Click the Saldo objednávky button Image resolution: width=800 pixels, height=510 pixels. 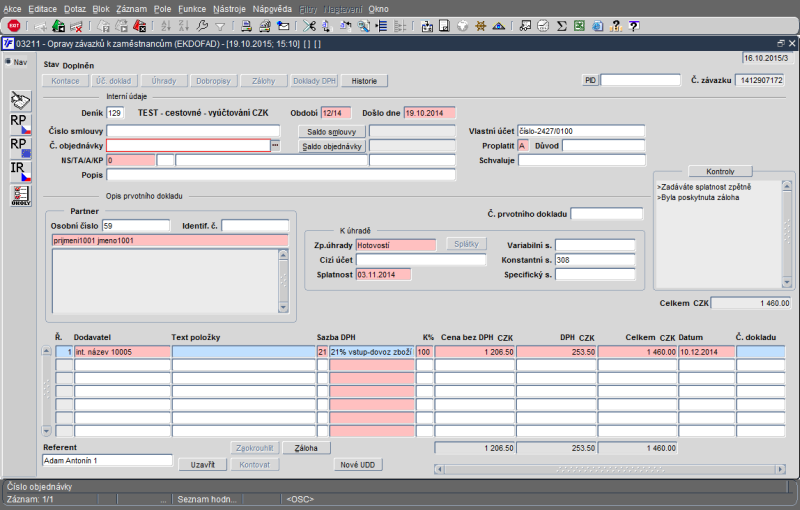pyautogui.click(x=332, y=146)
